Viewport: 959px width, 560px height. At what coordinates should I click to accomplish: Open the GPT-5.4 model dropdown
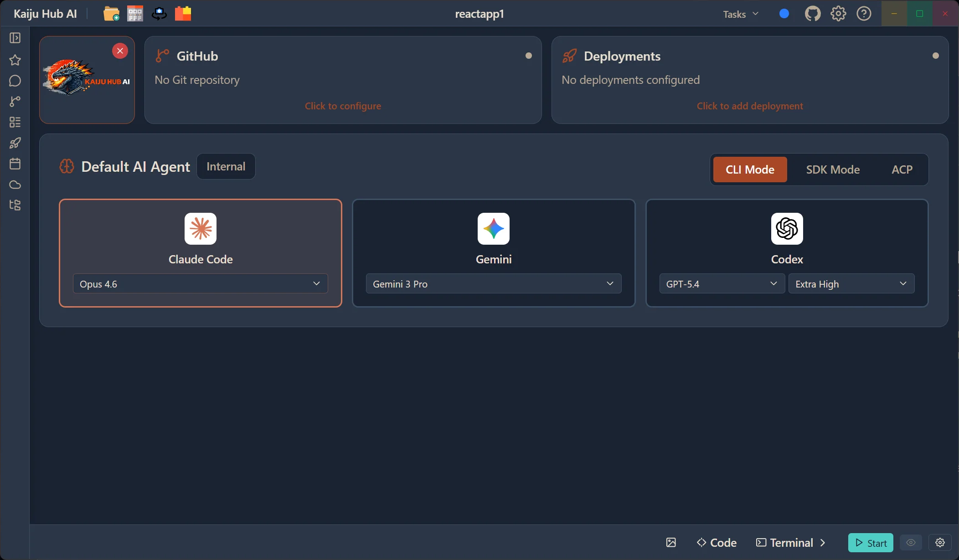(722, 284)
